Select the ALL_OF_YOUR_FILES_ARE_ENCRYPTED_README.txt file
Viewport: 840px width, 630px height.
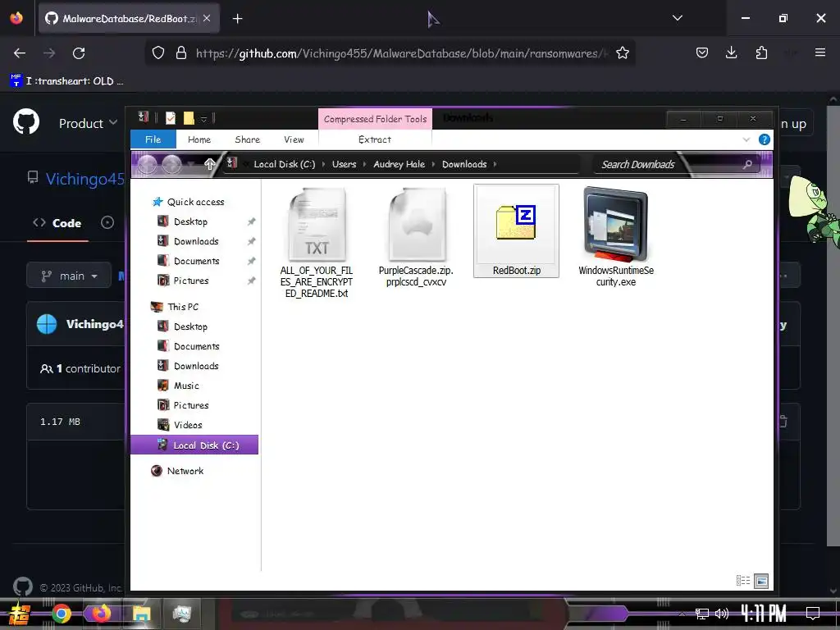[x=317, y=242]
